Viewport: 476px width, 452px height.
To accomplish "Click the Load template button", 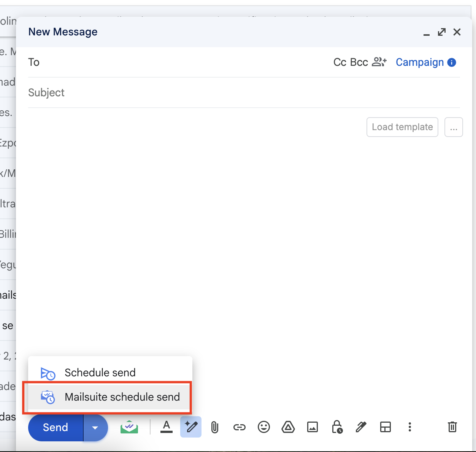I will 402,127.
